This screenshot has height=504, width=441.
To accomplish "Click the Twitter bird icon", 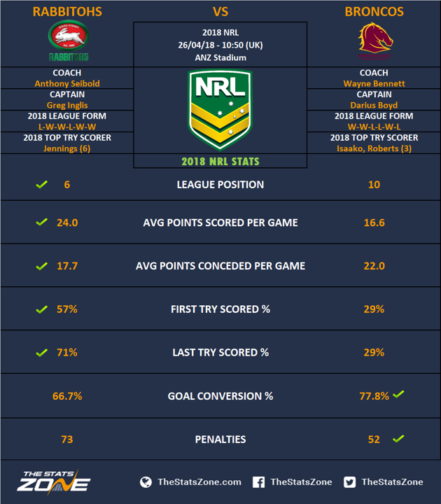I will click(350, 482).
